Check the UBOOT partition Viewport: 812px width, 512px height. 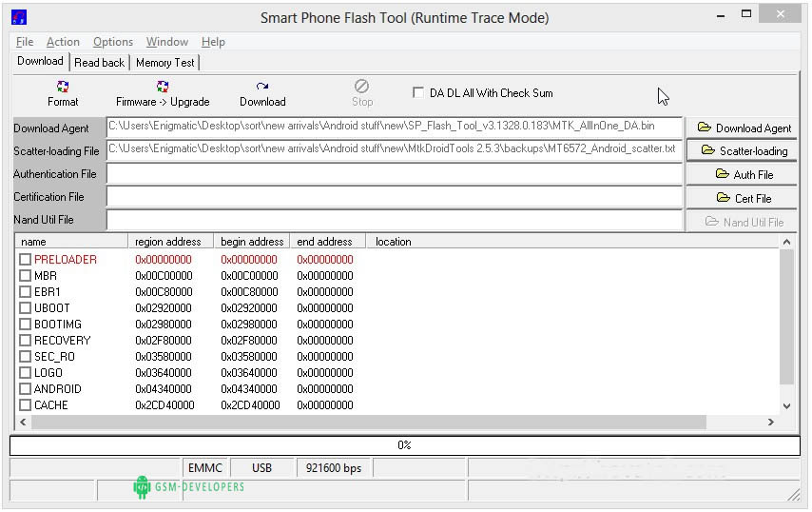[25, 307]
